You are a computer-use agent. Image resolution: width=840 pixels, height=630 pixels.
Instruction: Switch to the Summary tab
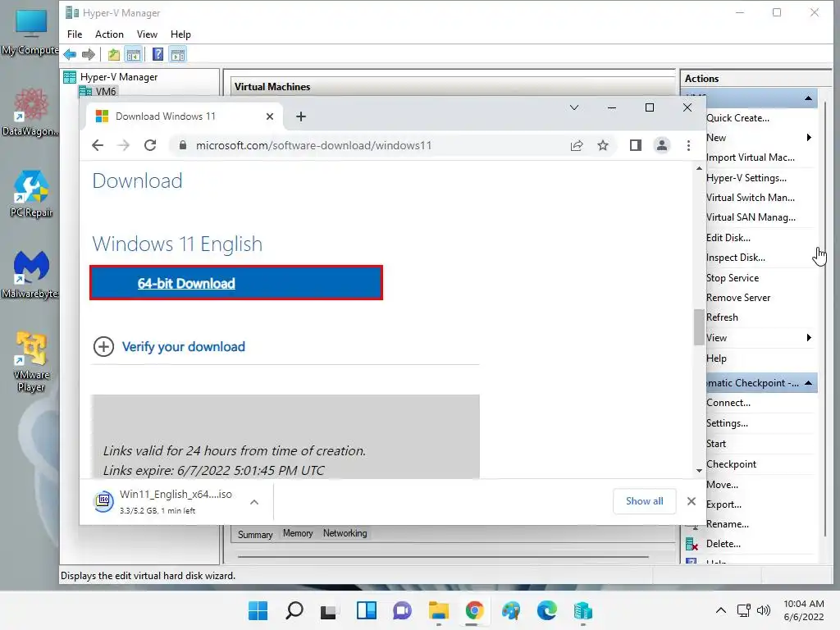coord(255,534)
